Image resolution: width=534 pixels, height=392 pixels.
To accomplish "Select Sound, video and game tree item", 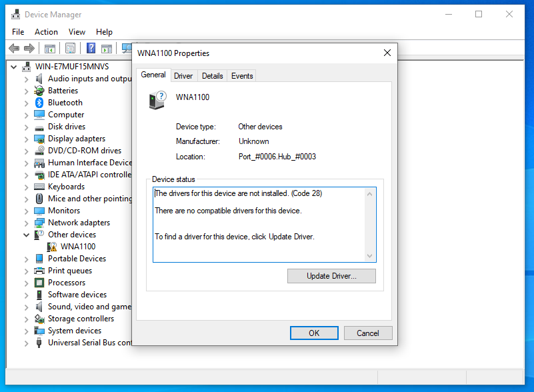I will 89,307.
